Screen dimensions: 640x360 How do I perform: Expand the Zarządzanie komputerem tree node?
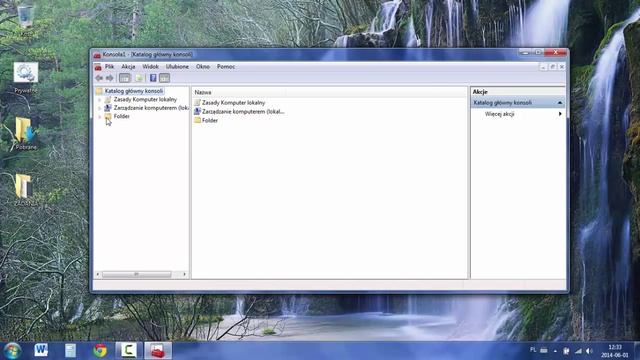coord(100,108)
